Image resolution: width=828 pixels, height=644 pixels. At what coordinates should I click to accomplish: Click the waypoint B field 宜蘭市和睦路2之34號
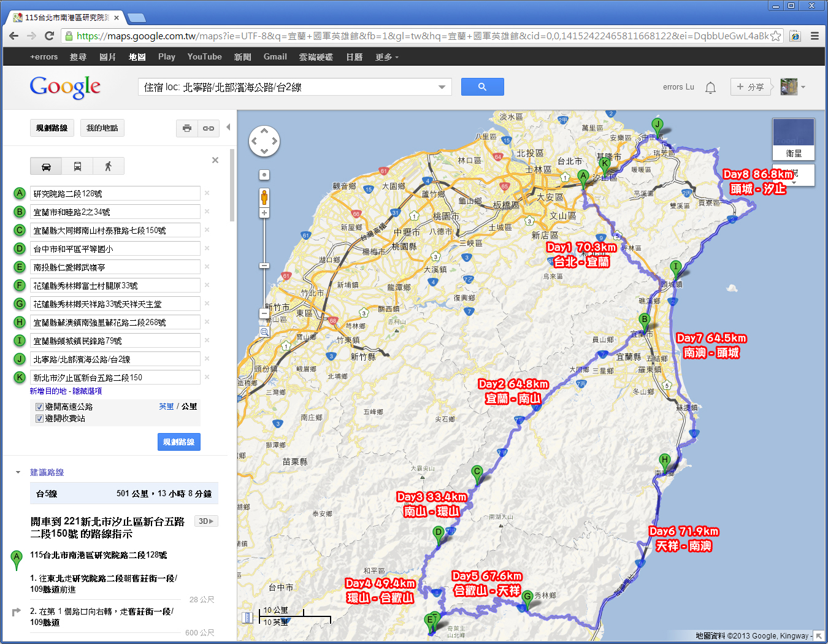click(x=115, y=212)
